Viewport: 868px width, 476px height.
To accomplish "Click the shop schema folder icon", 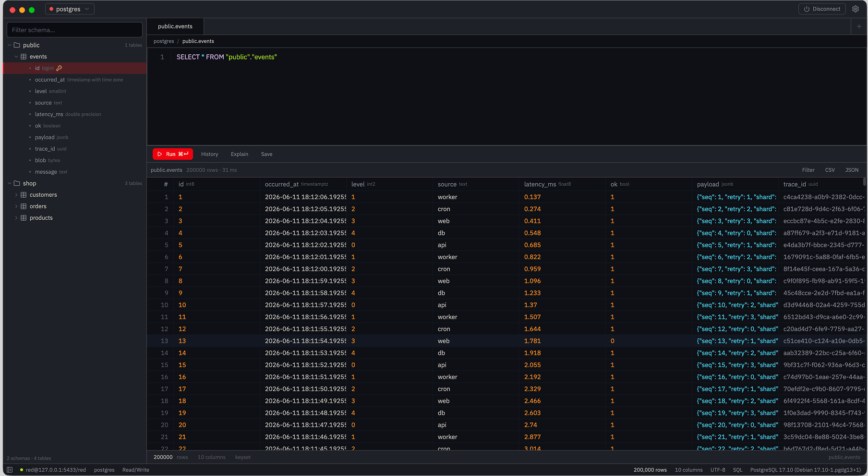I will (x=17, y=183).
